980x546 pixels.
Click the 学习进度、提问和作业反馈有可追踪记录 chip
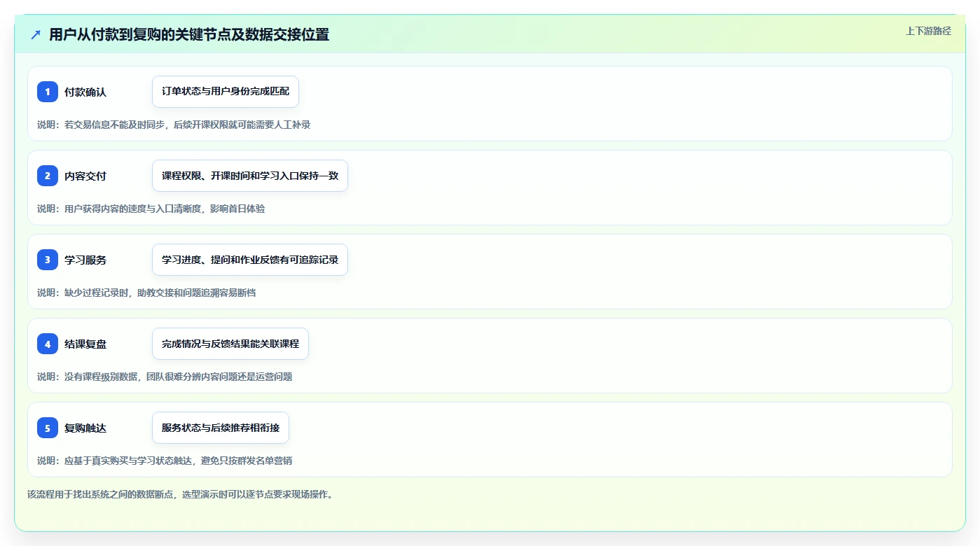(x=250, y=260)
